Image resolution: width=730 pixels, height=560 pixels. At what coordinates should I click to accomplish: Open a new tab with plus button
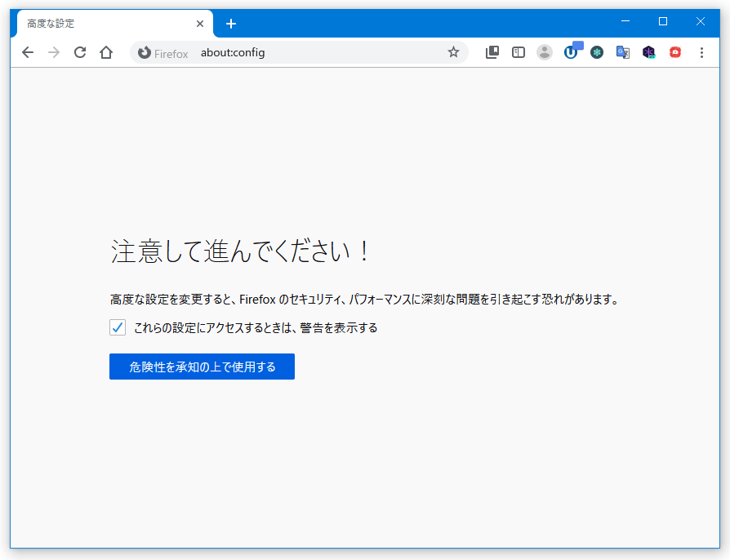[x=231, y=24]
